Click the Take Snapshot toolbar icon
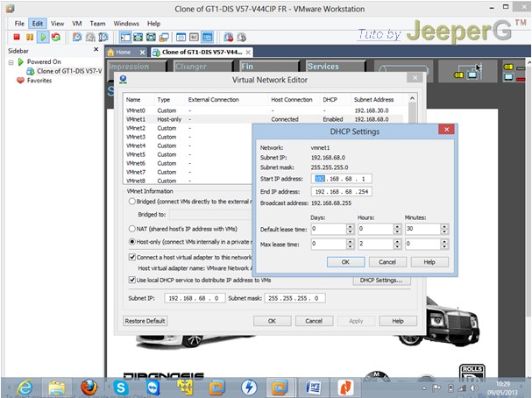The image size is (532, 398). (77, 37)
